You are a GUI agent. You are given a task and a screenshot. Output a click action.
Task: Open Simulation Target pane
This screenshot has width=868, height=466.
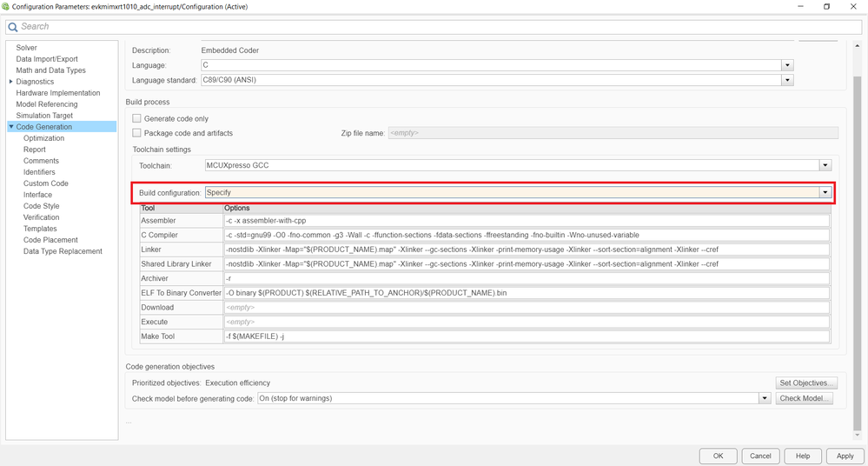(x=44, y=116)
